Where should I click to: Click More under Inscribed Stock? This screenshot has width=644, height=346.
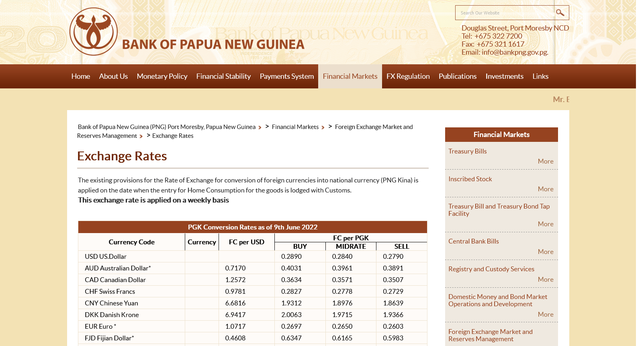[545, 189]
